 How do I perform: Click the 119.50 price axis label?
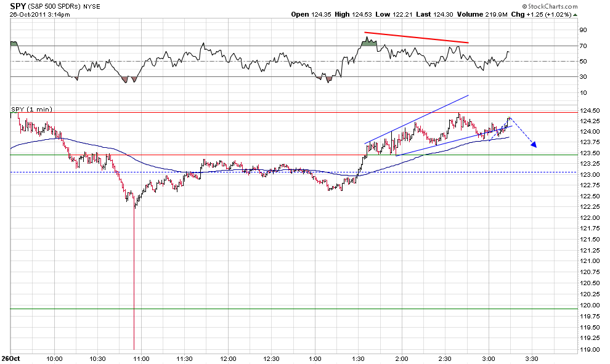point(590,328)
